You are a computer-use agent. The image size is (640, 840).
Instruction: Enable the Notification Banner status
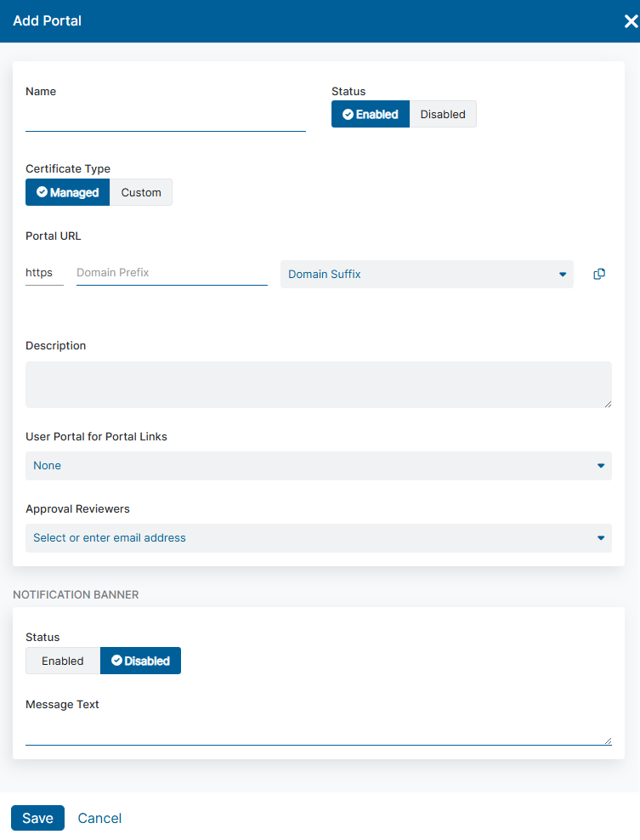click(x=63, y=661)
